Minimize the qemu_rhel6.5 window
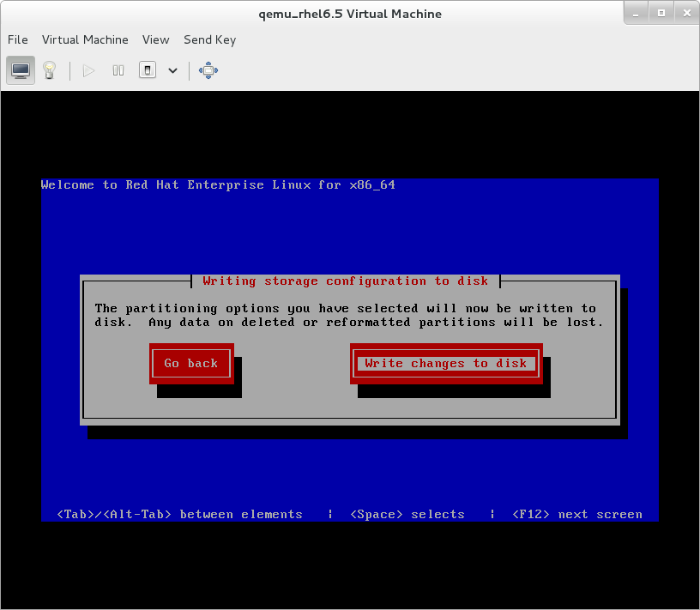The width and height of the screenshot is (700, 610). click(x=636, y=14)
